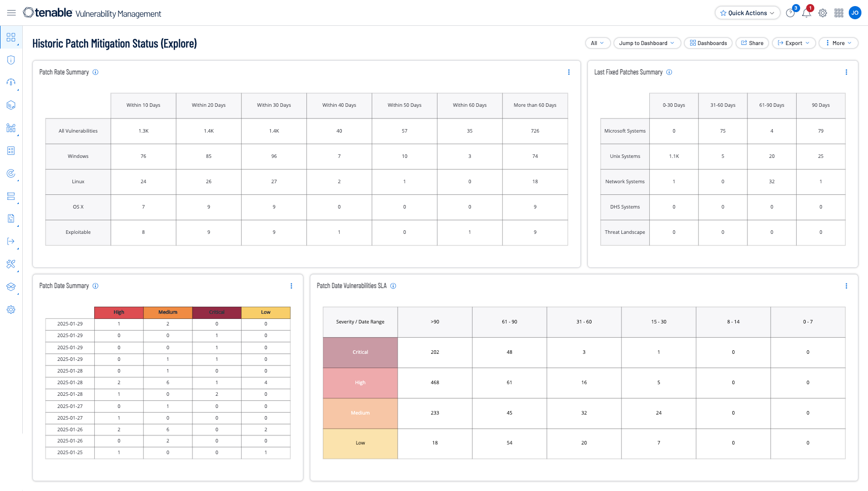Open Patch Date Summary widget options menu
868x491 pixels.
(x=291, y=286)
